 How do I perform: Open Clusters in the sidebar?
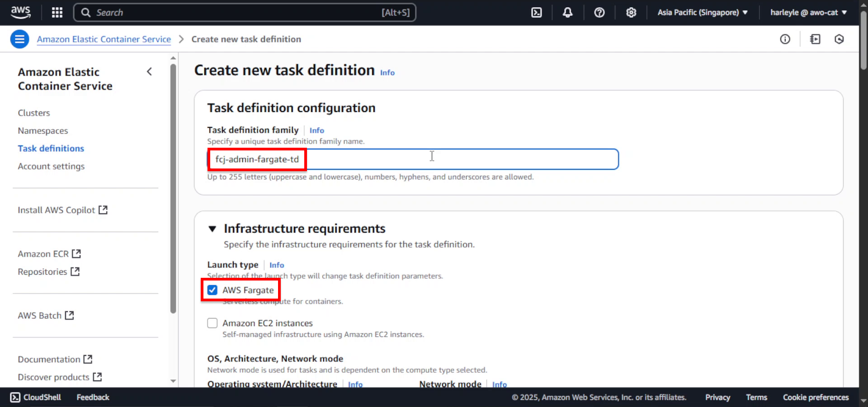click(x=34, y=113)
